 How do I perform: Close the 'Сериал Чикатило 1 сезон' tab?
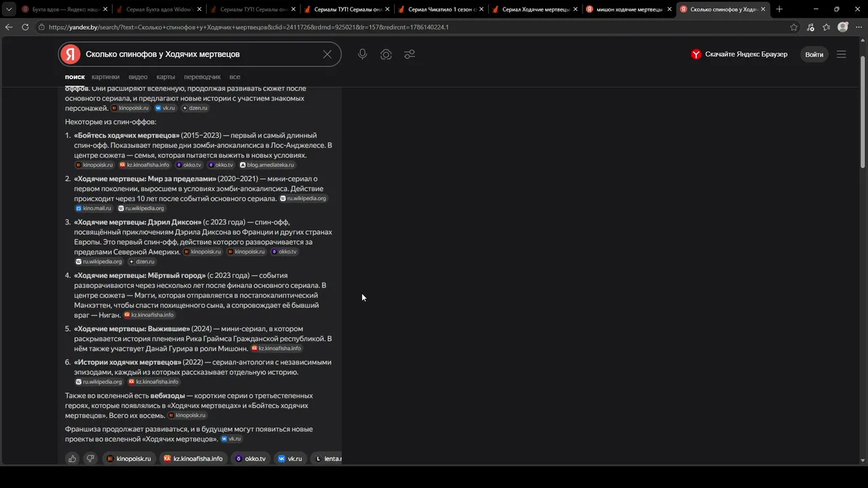pyautogui.click(x=481, y=9)
